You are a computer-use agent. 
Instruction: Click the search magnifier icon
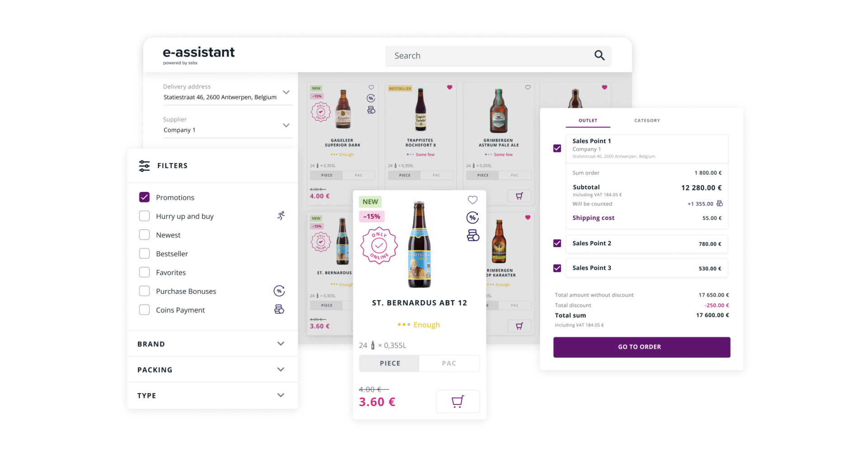pyautogui.click(x=599, y=56)
